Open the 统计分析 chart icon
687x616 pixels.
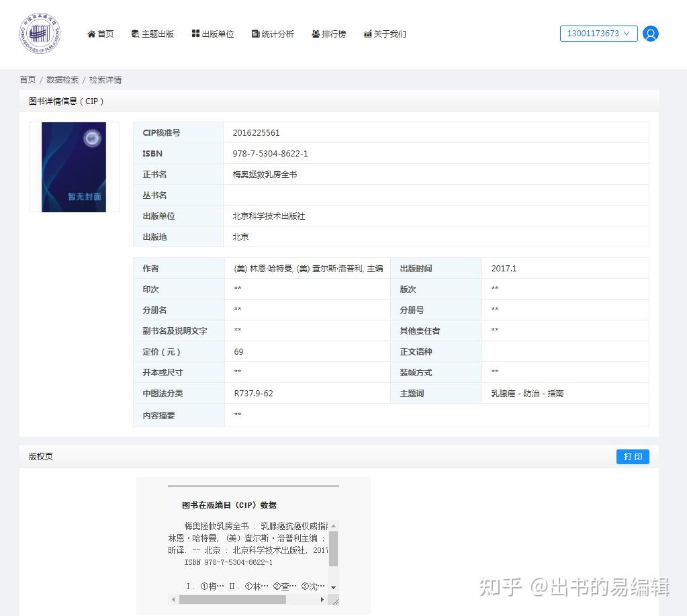(x=255, y=34)
